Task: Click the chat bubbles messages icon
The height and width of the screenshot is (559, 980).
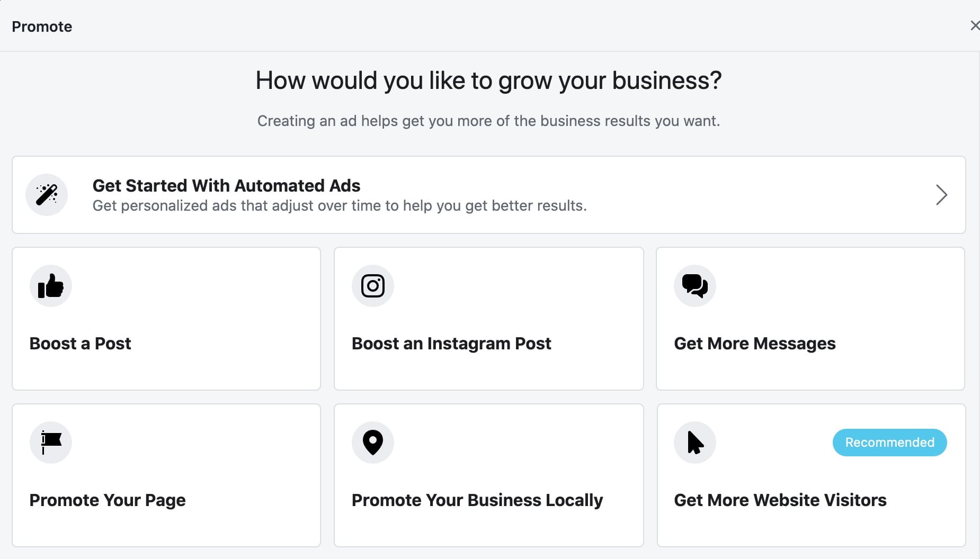Action: click(695, 286)
